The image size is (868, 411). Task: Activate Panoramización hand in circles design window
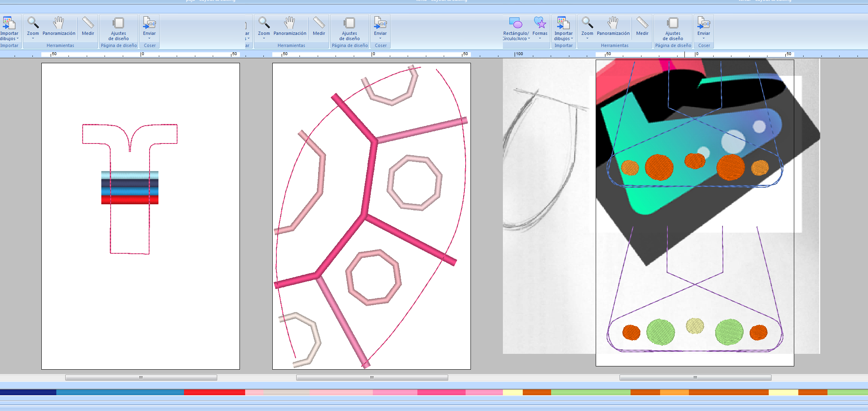coord(613,23)
